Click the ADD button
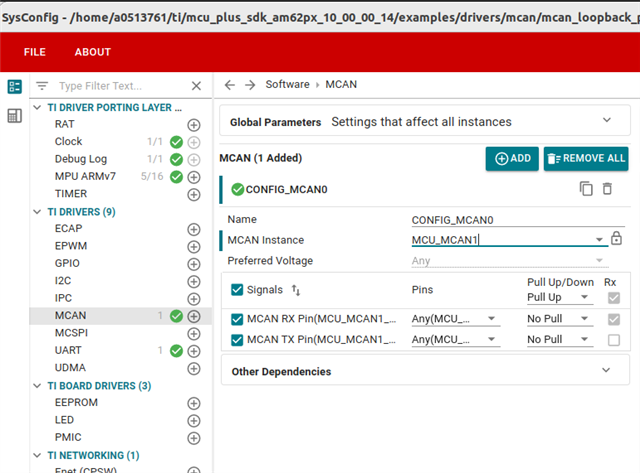 [512, 158]
